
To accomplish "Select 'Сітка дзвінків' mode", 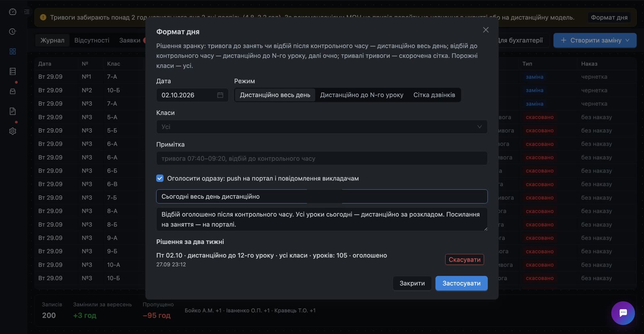I will click(434, 95).
